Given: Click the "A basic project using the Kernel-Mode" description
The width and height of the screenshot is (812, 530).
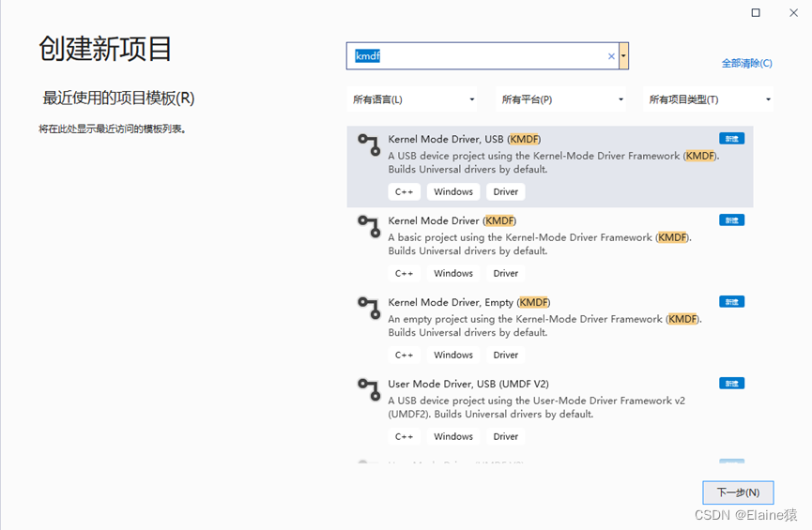Looking at the screenshot, I should pyautogui.click(x=540, y=244).
